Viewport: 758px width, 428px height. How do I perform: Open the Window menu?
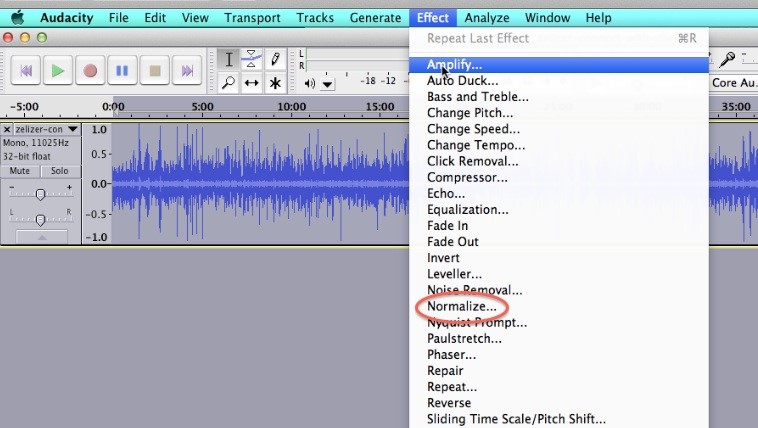pyautogui.click(x=547, y=18)
